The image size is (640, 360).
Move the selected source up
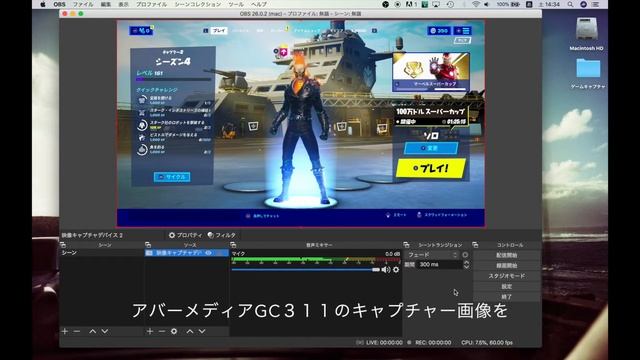click(x=190, y=331)
